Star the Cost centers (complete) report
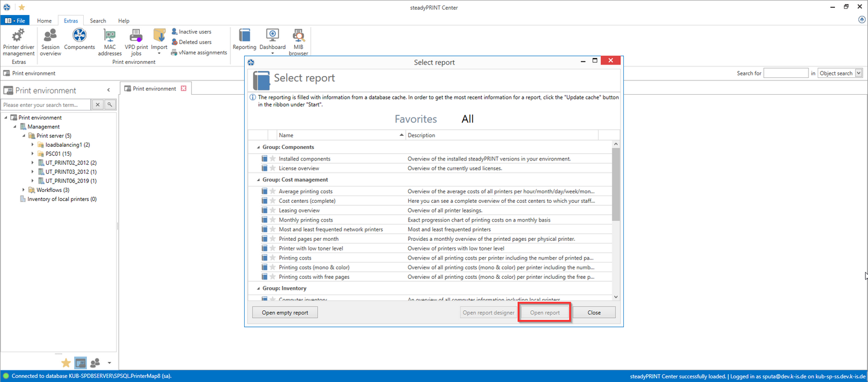868x382 pixels. [x=272, y=201]
